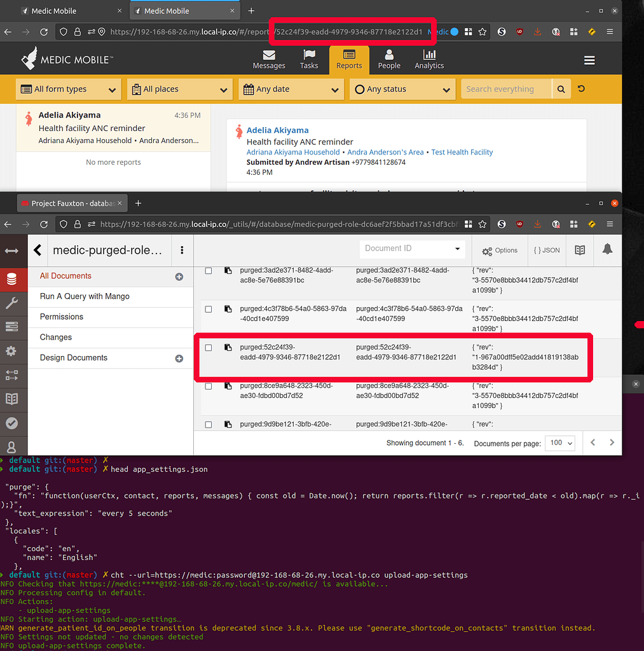
Task: Select the Reports tab in Medic Mobile
Action: 349,58
